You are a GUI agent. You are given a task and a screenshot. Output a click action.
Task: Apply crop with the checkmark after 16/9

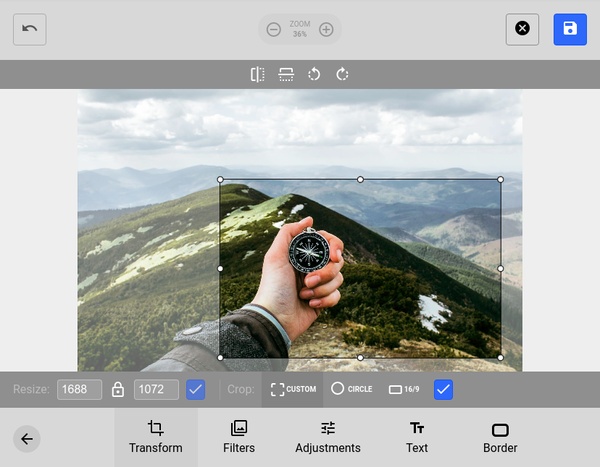click(443, 390)
